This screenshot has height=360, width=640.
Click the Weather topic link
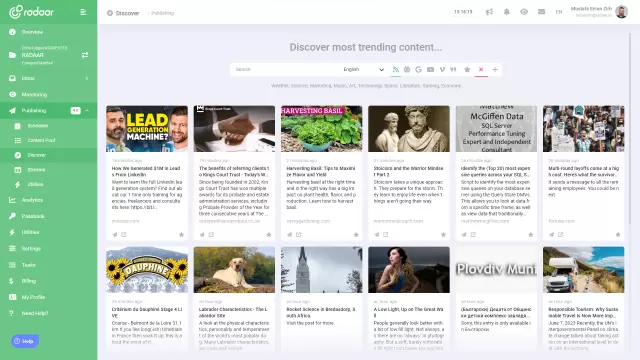tap(280, 86)
